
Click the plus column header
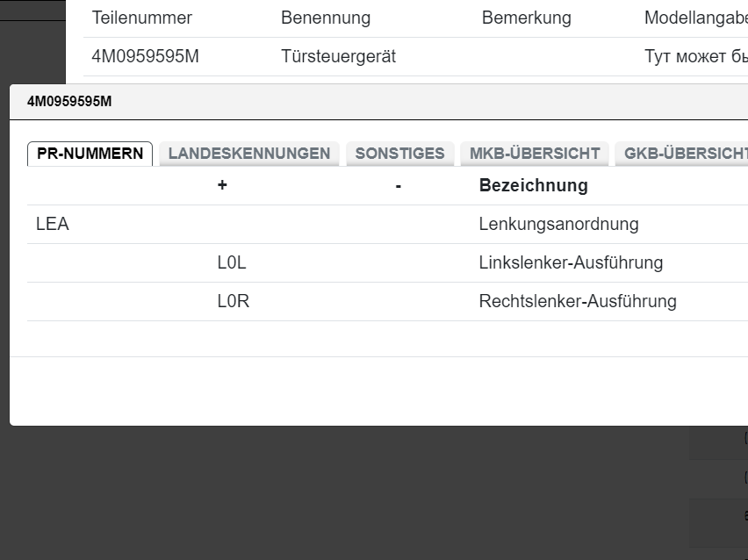[222, 186]
